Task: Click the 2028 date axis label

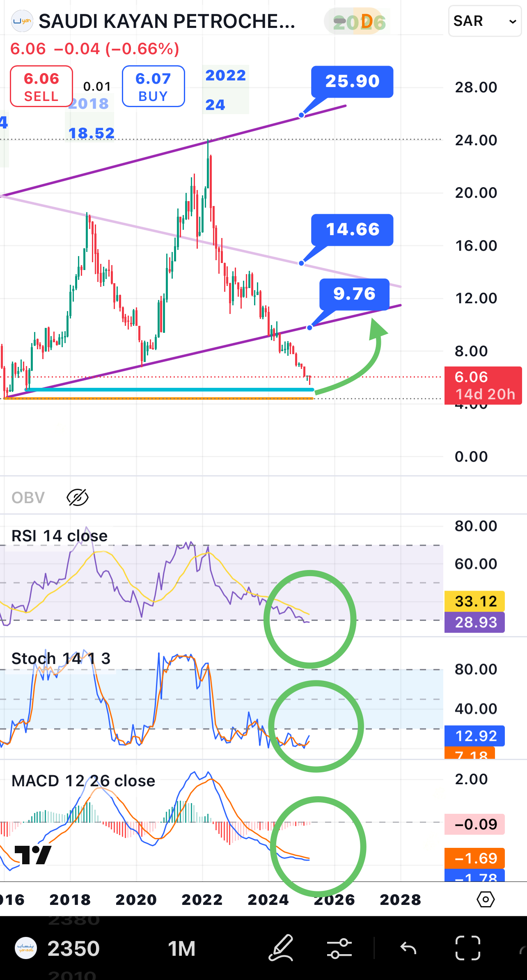Action: click(x=400, y=900)
